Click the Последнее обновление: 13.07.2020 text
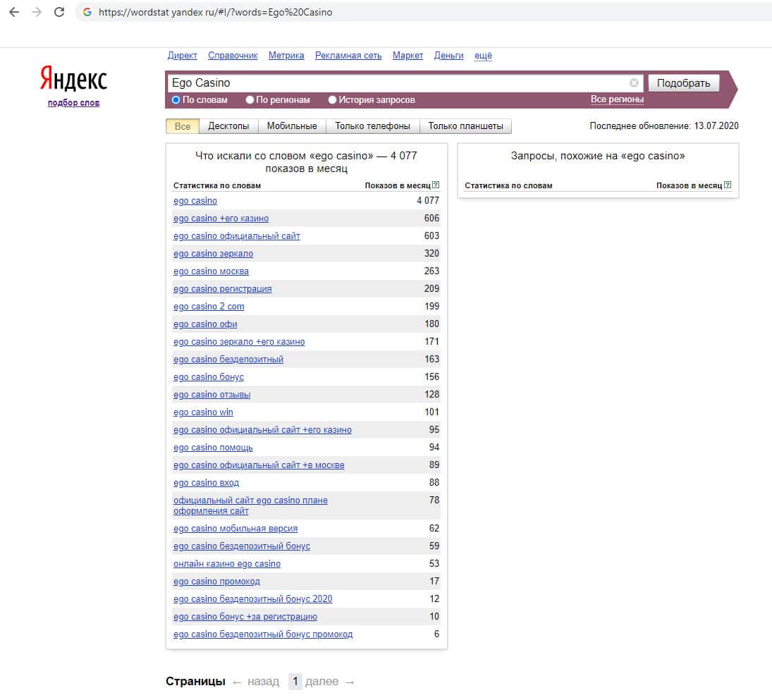Viewport: 772px width, 700px height. click(x=664, y=126)
